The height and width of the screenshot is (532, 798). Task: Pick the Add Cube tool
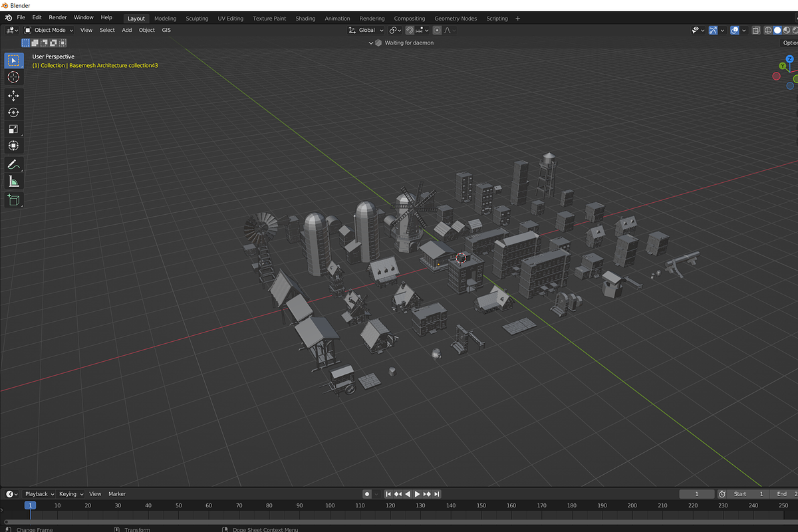tap(13, 199)
